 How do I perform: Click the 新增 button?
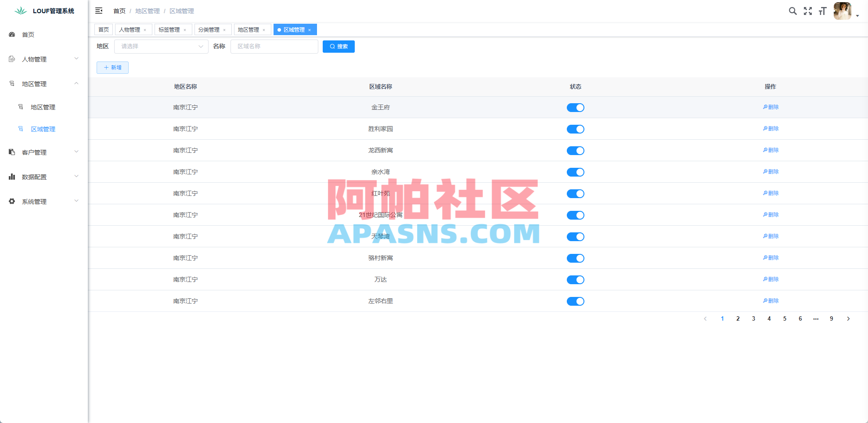pos(112,68)
